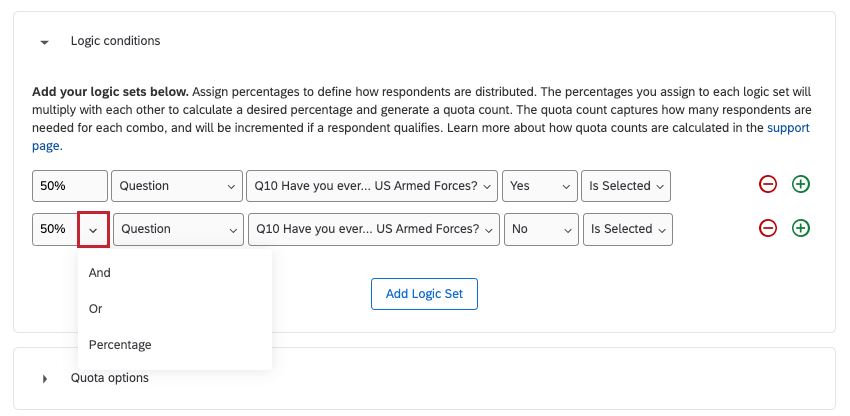Select 'Percentage' from the dropdown menu
The image size is (850, 416).
[x=120, y=345]
